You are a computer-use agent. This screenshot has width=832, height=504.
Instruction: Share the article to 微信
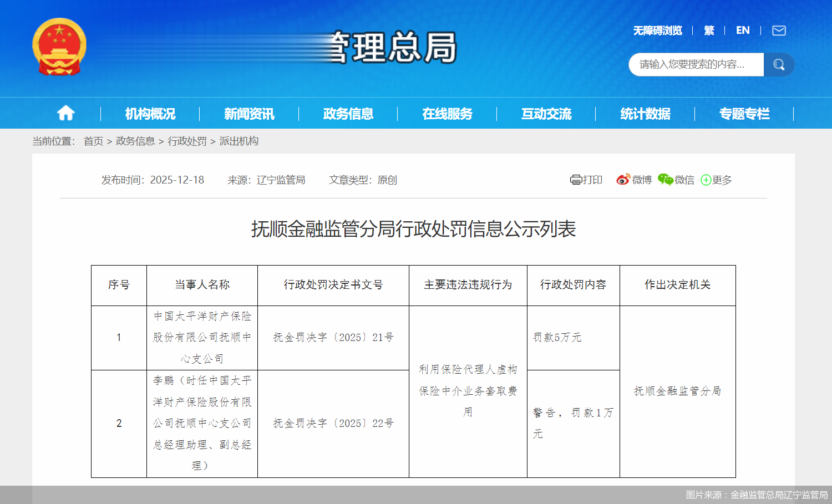(676, 180)
